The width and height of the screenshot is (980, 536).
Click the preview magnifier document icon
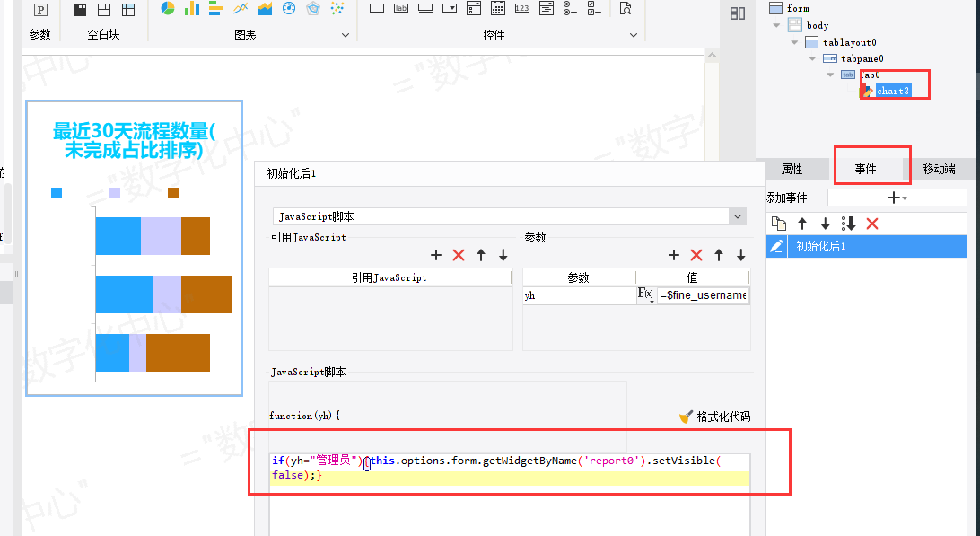[x=625, y=8]
